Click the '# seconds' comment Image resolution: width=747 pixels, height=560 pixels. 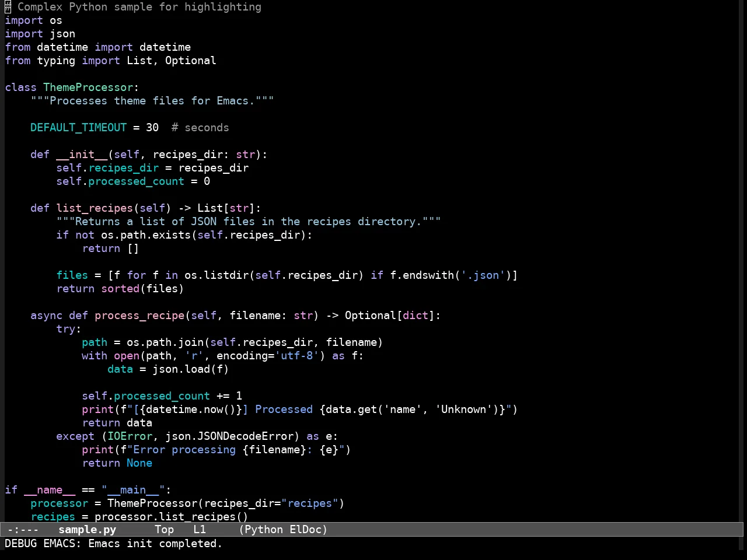pos(200,128)
